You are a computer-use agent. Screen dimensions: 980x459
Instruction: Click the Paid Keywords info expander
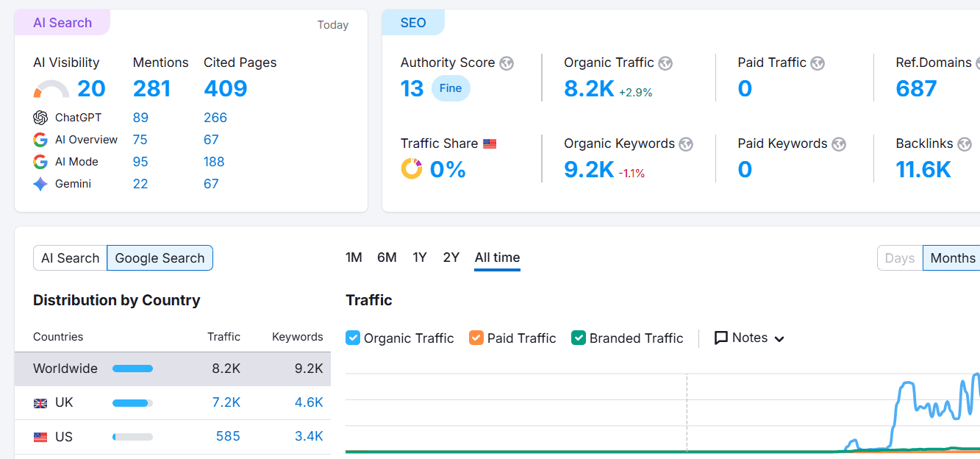[x=838, y=143]
